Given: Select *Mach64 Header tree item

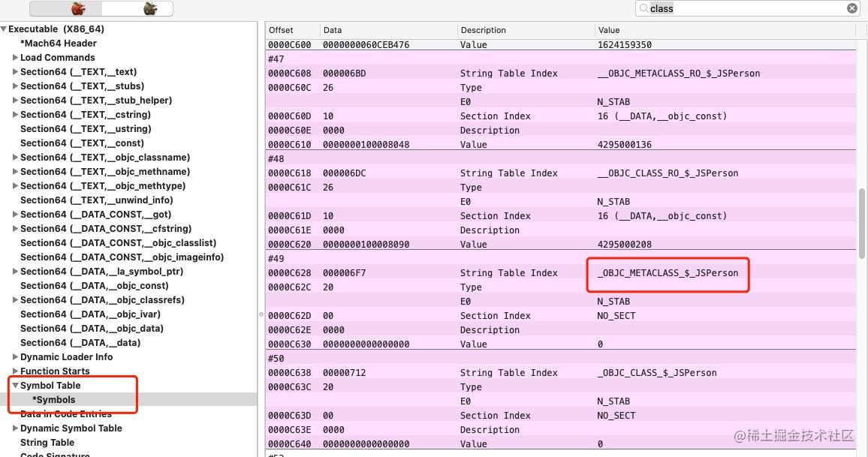Looking at the screenshot, I should click(58, 44).
